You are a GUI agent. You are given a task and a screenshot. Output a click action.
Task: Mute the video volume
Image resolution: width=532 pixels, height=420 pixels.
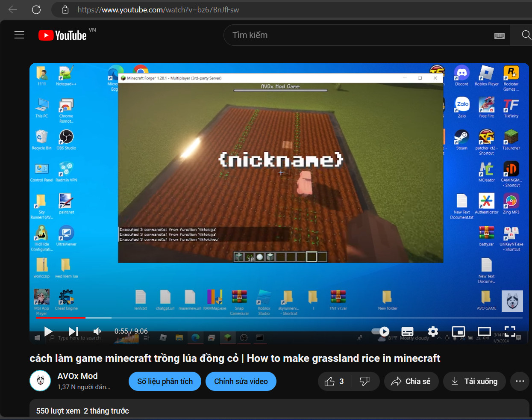click(97, 331)
